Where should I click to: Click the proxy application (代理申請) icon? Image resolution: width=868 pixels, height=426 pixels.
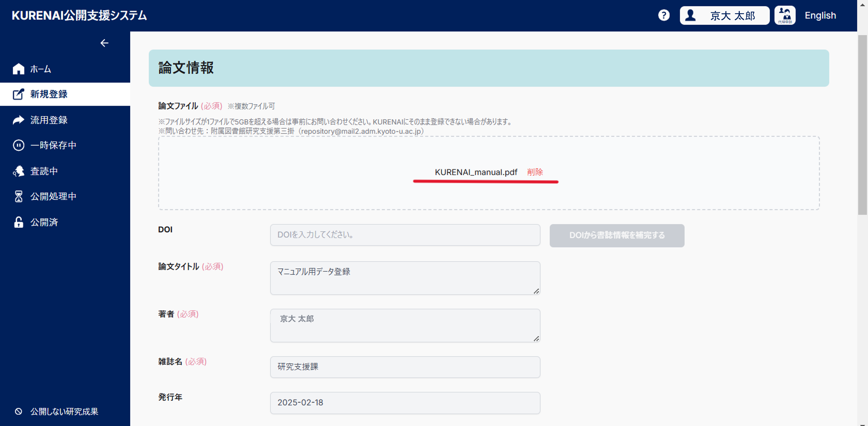point(785,15)
